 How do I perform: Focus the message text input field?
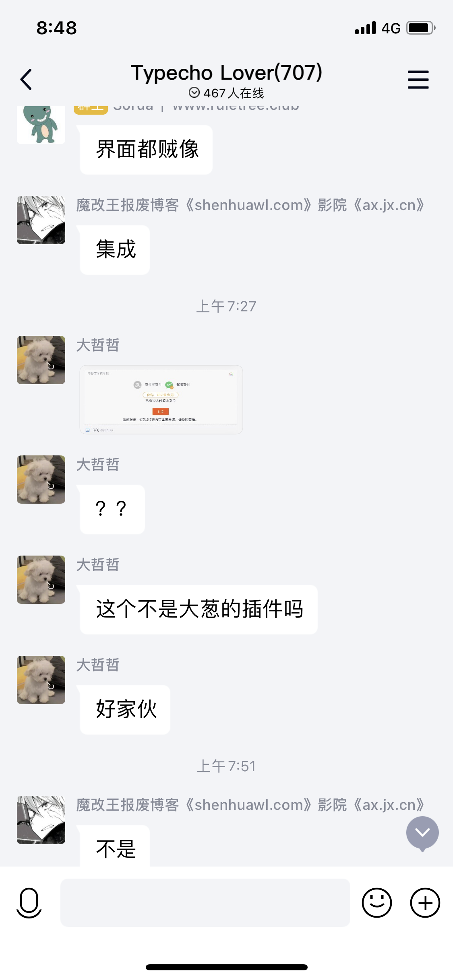pos(205,903)
